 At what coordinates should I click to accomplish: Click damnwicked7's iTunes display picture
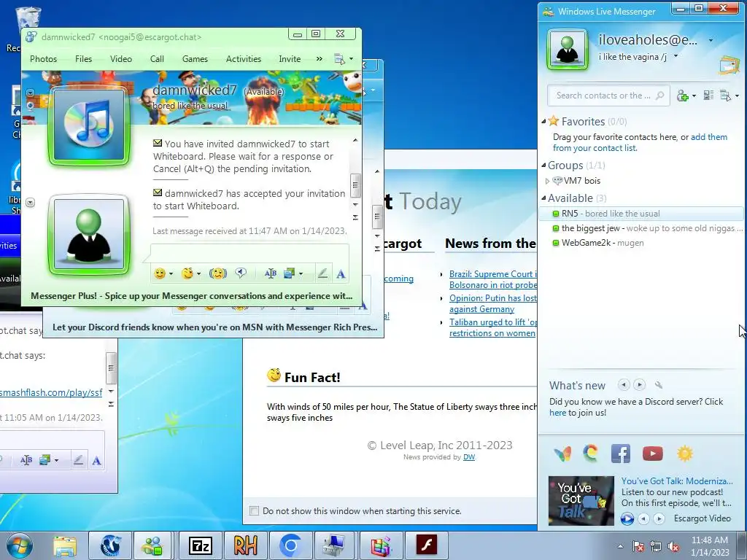(88, 126)
